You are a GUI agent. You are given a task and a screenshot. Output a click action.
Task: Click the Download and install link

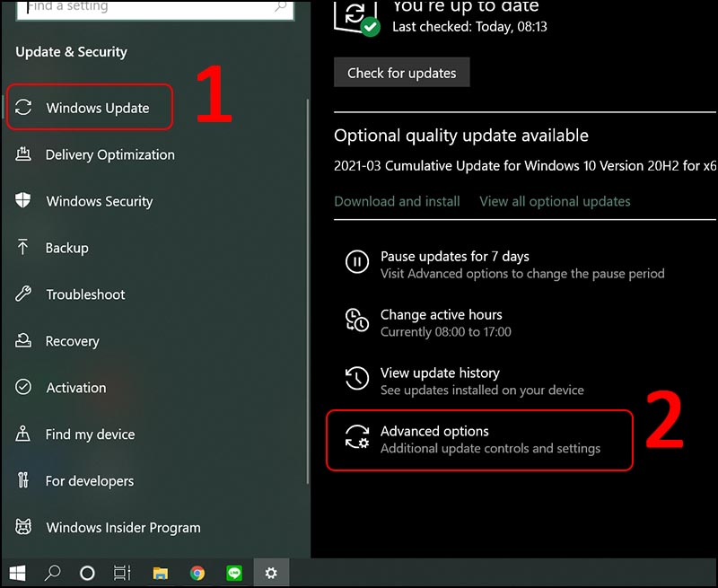(x=397, y=201)
